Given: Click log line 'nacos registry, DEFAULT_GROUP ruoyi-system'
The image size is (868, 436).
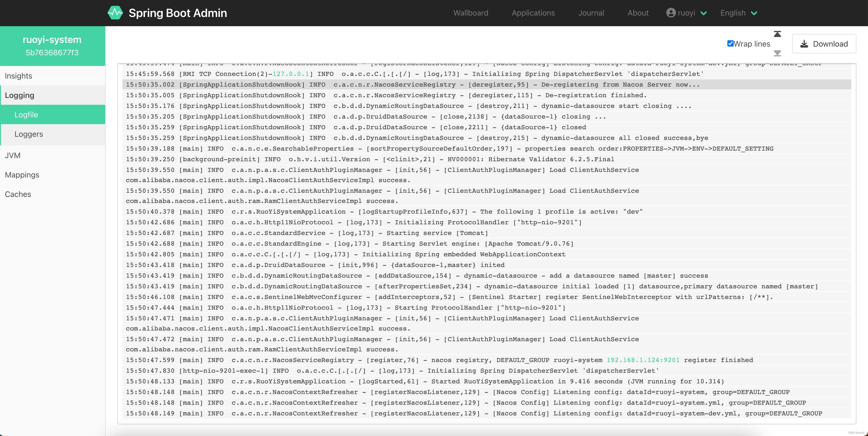Looking at the screenshot, I should pyautogui.click(x=487, y=360).
